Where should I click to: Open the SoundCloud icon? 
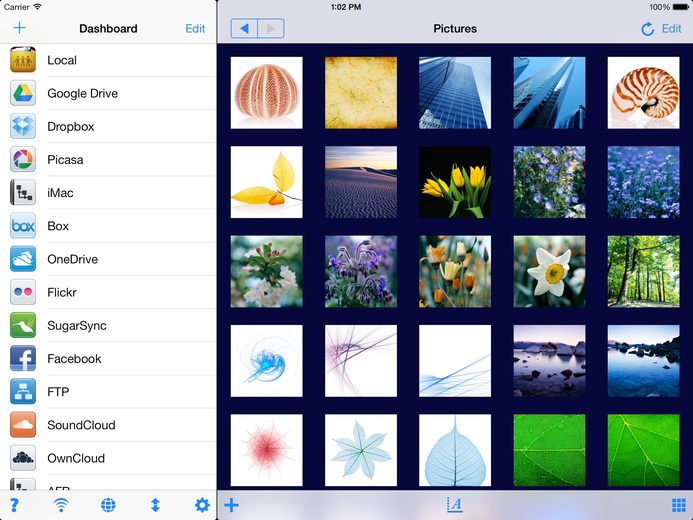tap(23, 425)
